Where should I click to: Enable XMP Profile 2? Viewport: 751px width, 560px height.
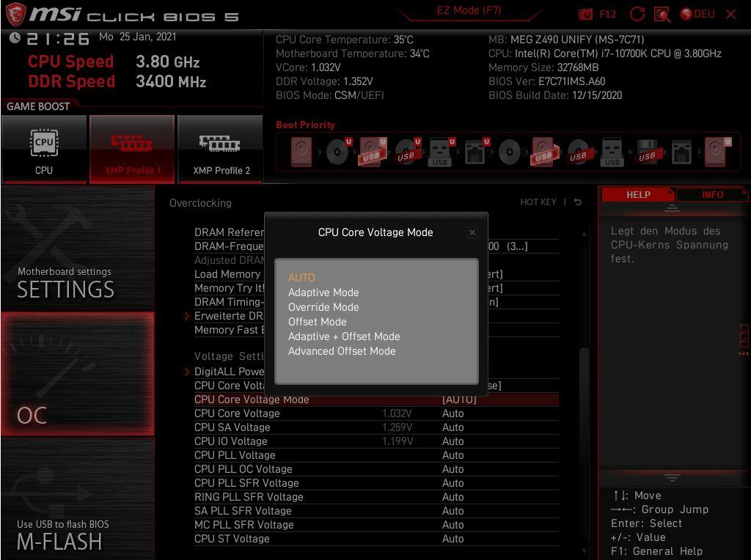(220, 149)
